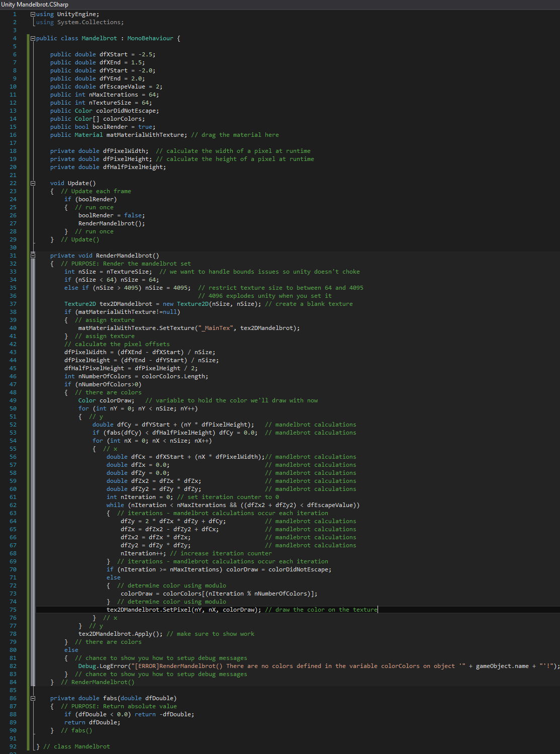Click the nMaxIterations field declaration
The image size is (560, 754).
(113, 95)
